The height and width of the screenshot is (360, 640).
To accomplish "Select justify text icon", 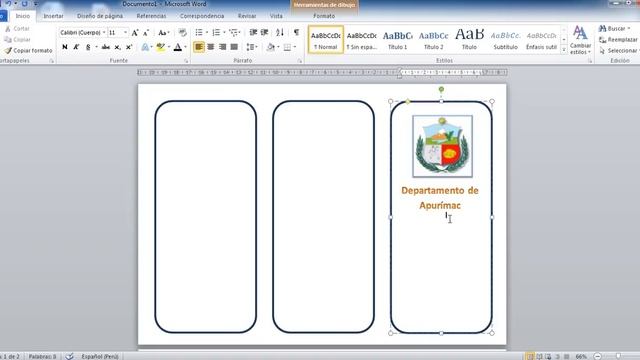I will coord(234,47).
